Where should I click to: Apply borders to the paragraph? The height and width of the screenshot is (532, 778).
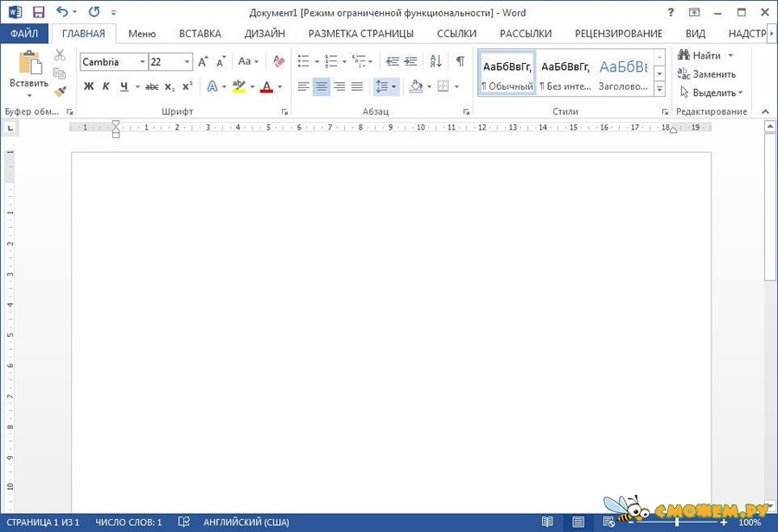click(443, 86)
